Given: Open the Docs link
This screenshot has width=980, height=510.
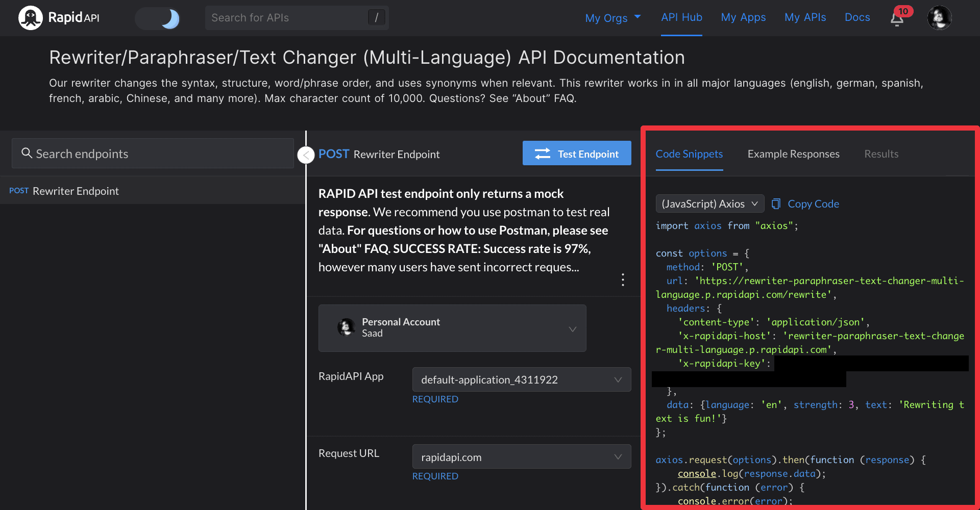Looking at the screenshot, I should [x=857, y=17].
